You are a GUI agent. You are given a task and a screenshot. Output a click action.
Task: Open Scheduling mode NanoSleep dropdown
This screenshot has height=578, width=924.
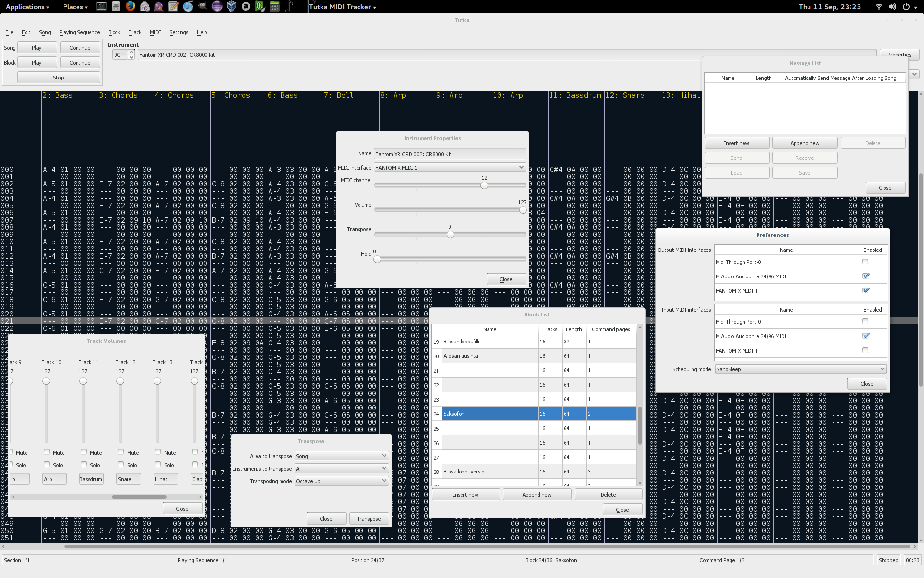[x=800, y=369]
